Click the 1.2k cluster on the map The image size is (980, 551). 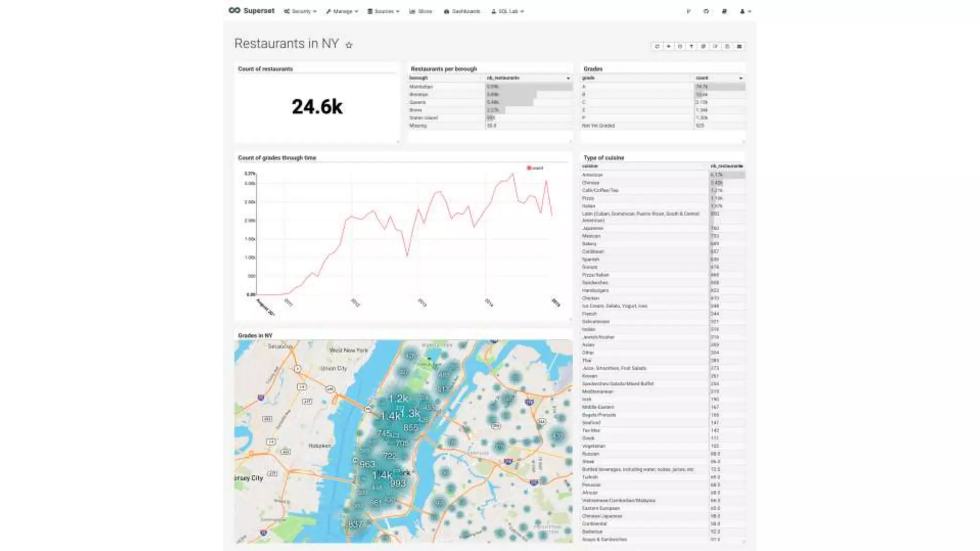[x=398, y=398]
